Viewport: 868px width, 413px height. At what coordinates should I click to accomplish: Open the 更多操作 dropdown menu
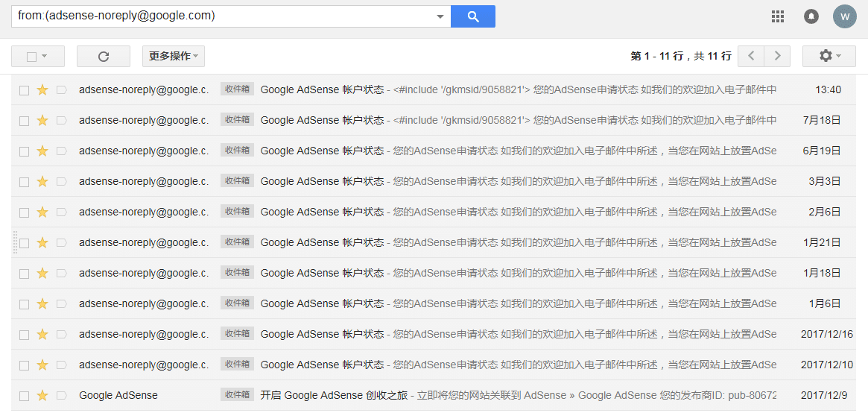[174, 57]
